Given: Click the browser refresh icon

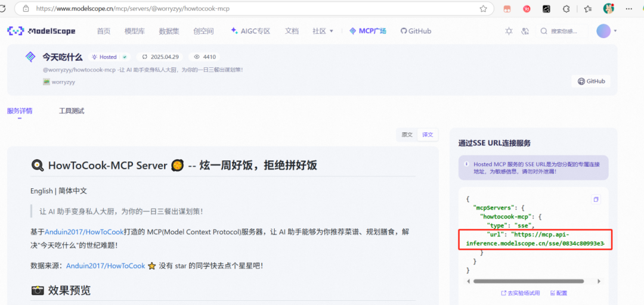Looking at the screenshot, I should [x=4, y=8].
